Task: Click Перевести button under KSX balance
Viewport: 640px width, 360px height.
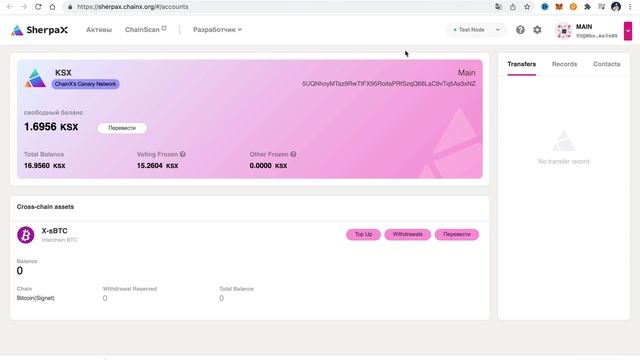Action: (122, 128)
